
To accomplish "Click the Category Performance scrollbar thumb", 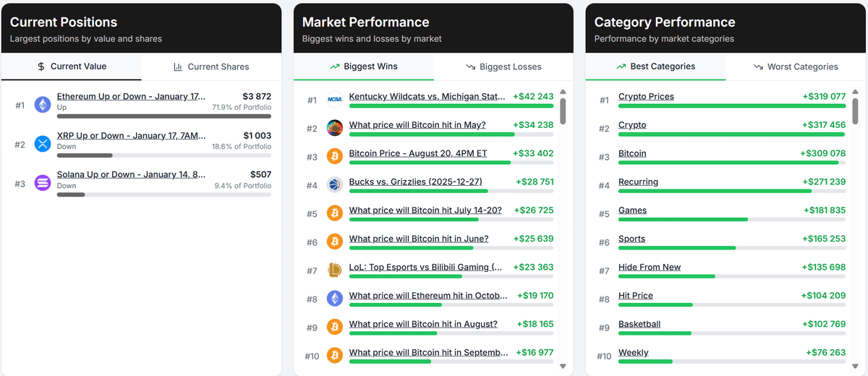I will point(855,111).
